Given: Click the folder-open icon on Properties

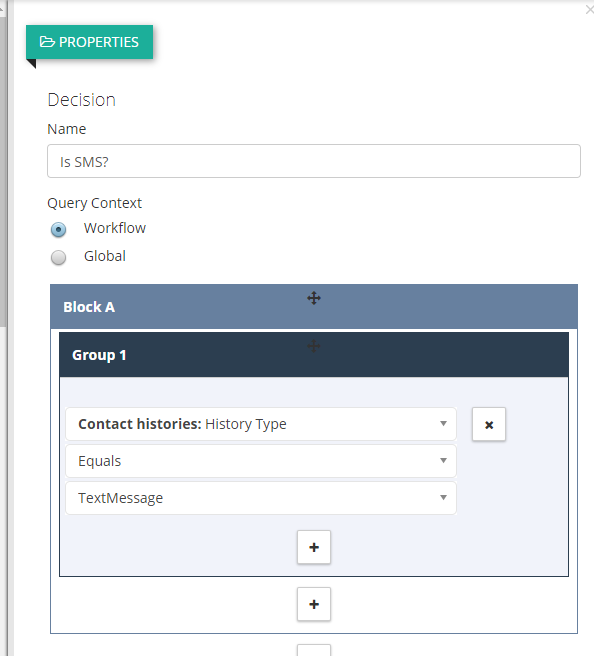Looking at the screenshot, I should coord(47,42).
